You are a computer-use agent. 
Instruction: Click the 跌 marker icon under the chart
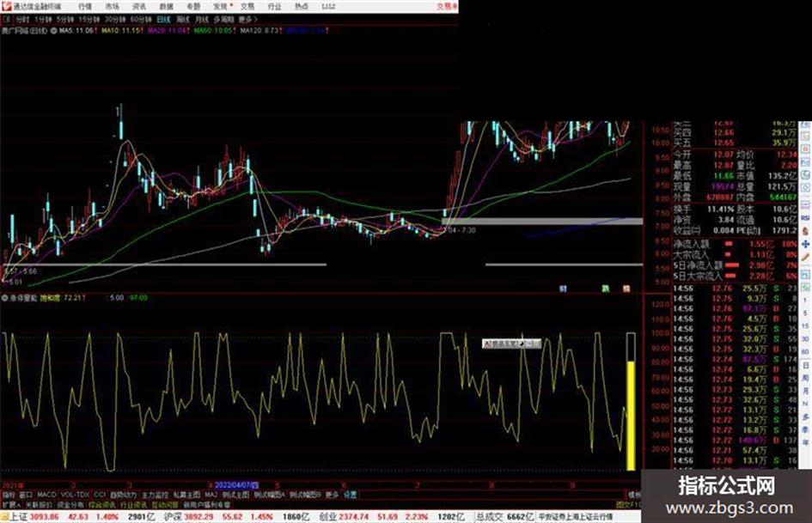pyautogui.click(x=605, y=289)
